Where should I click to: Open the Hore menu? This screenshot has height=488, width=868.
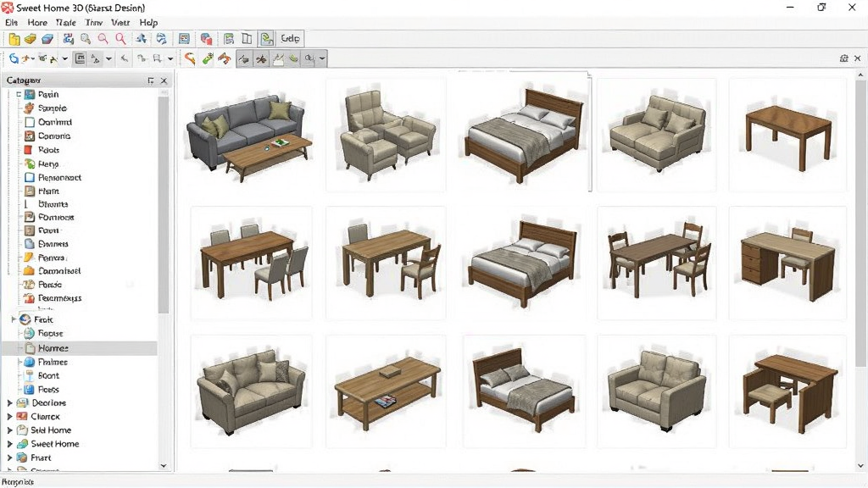[x=37, y=23]
